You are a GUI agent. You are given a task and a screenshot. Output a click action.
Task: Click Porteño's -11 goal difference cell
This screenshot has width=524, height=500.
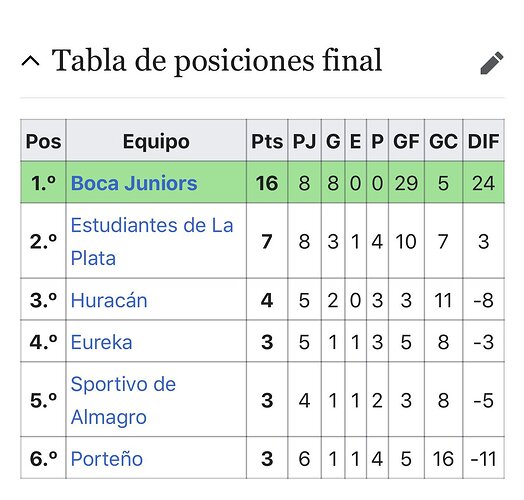[484, 458]
